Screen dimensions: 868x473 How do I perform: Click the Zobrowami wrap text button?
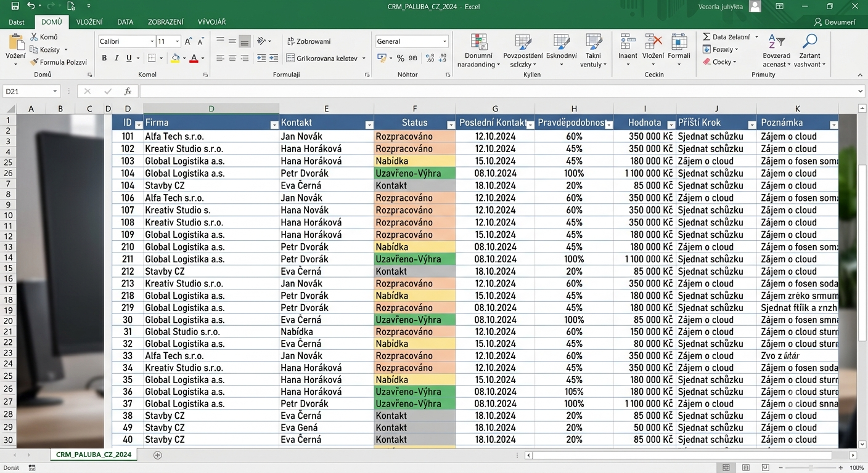(309, 41)
